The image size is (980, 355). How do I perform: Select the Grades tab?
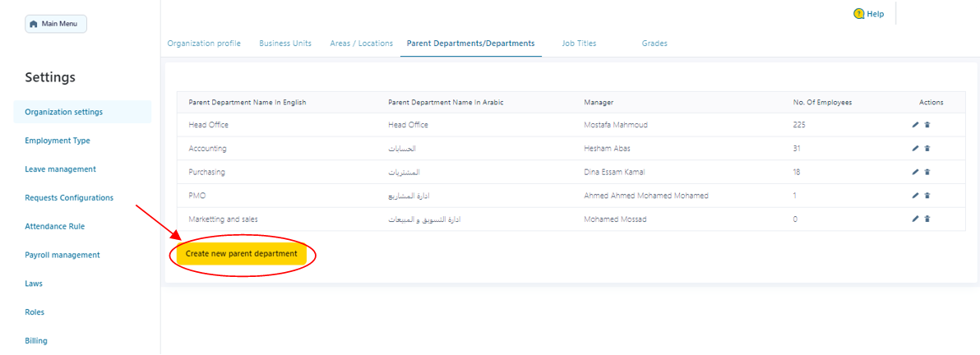(654, 44)
